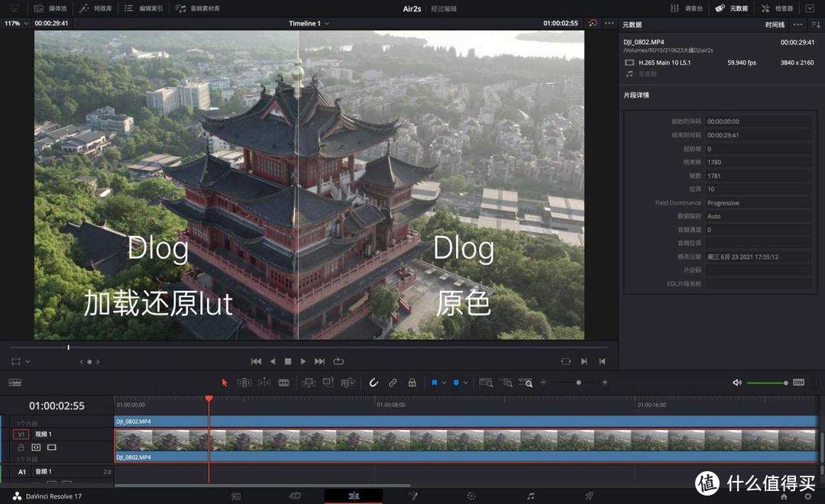
Task: Open the Color page icon
Action: pos(471,496)
